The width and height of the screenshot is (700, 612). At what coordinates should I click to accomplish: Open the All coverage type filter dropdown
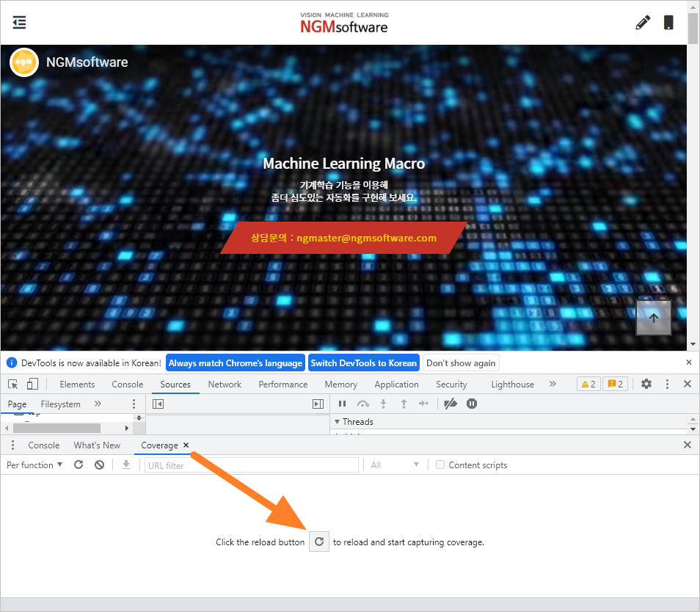pyautogui.click(x=395, y=465)
